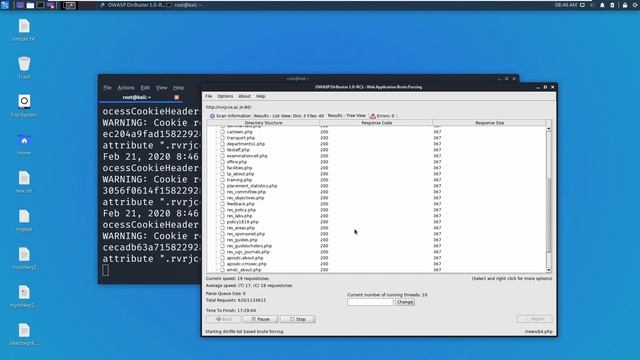The image size is (640, 360).
Task: Click the results scrollbar up arrow
Action: click(x=549, y=129)
